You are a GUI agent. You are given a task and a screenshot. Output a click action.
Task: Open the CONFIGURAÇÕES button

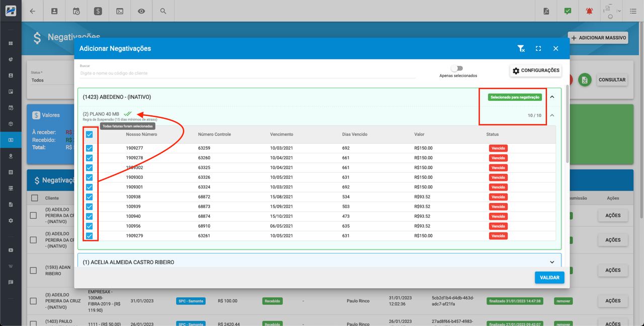(536, 71)
